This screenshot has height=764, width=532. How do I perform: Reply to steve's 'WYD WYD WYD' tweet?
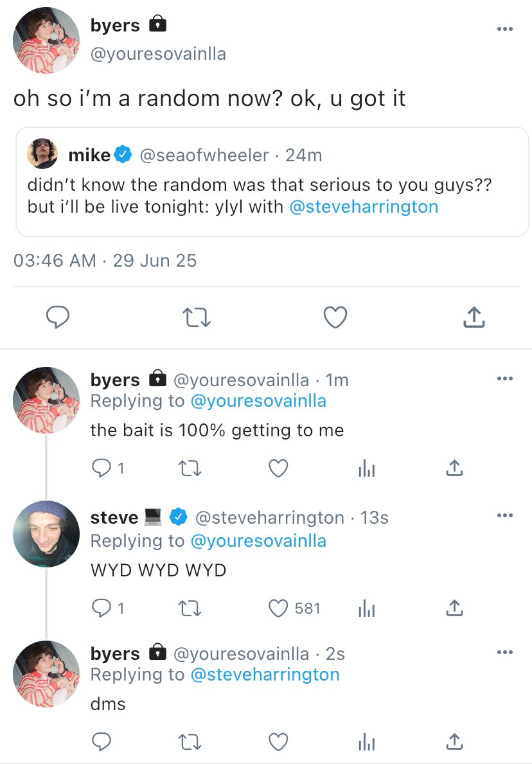tap(102, 608)
